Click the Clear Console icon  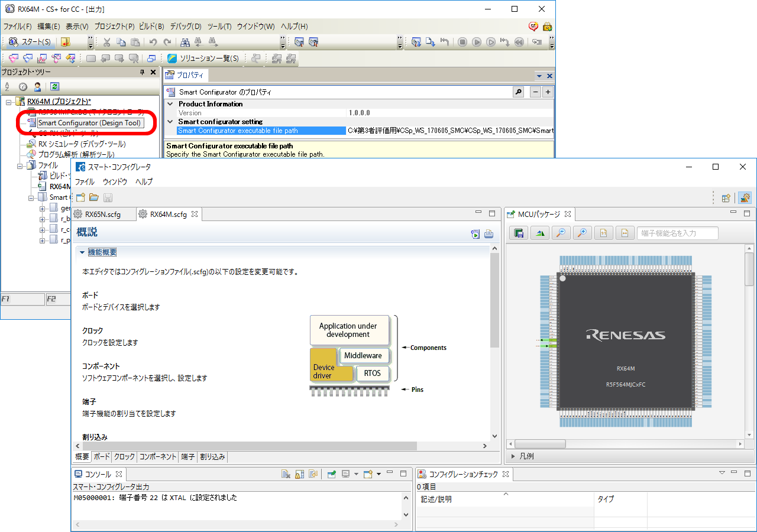click(x=286, y=474)
